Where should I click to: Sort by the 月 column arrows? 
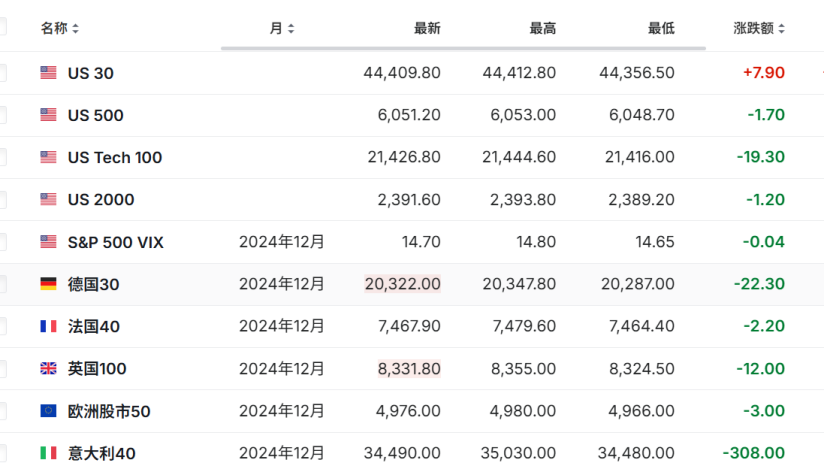click(x=290, y=29)
